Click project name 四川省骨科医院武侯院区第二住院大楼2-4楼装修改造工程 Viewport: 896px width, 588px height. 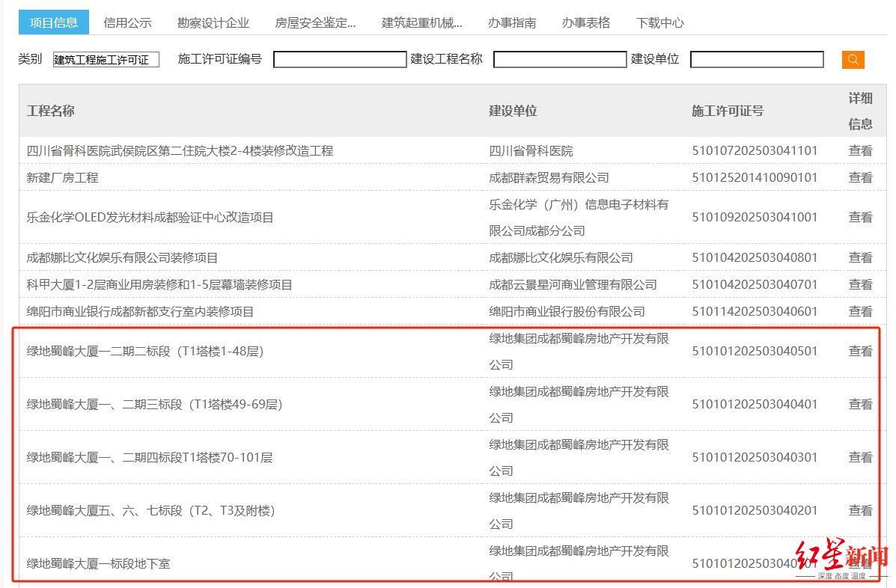point(180,150)
